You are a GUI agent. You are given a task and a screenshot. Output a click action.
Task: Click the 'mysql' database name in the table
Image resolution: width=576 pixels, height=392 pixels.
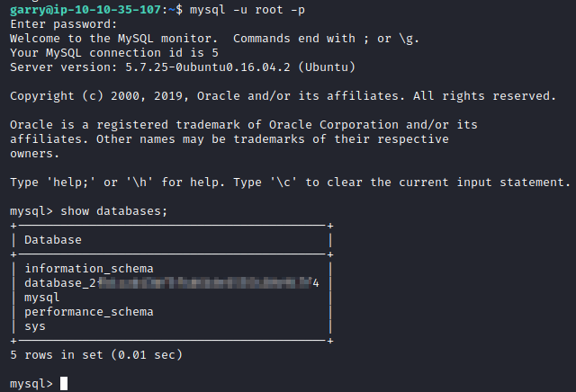pyautogui.click(x=41, y=298)
